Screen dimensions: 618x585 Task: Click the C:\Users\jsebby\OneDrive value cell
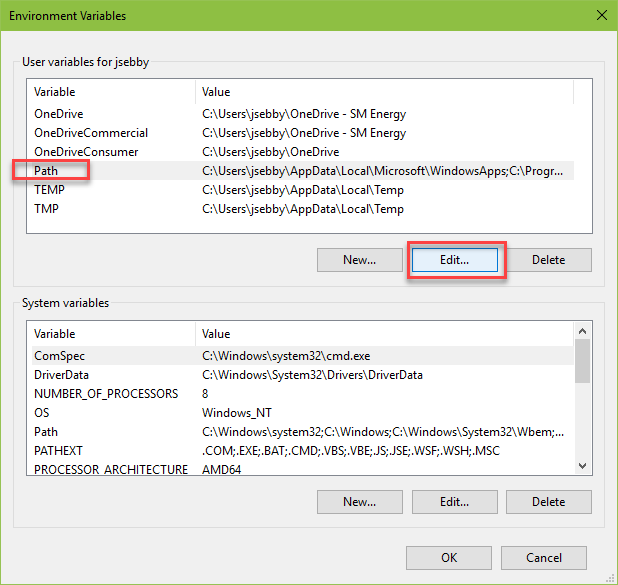click(271, 152)
